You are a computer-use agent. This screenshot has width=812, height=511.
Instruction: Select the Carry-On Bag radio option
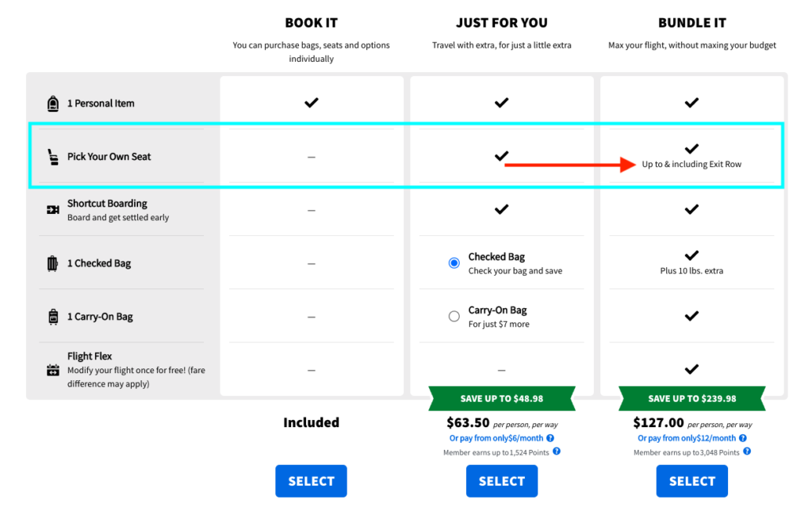(x=454, y=316)
